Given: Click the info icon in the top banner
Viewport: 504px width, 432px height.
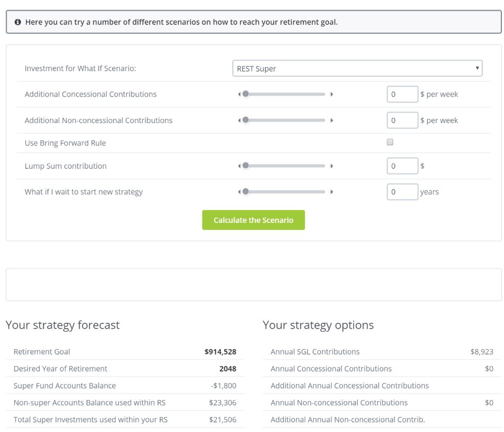Looking at the screenshot, I should [18, 22].
